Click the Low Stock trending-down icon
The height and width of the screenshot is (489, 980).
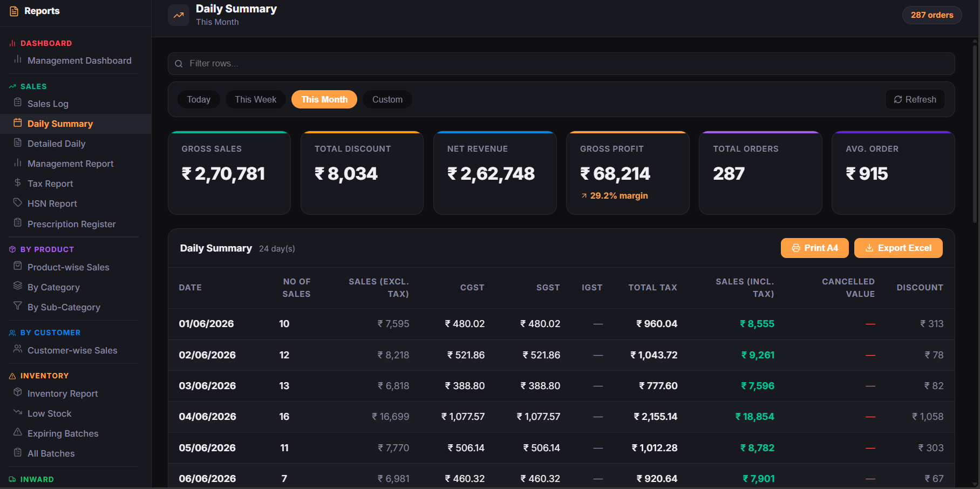click(x=18, y=412)
